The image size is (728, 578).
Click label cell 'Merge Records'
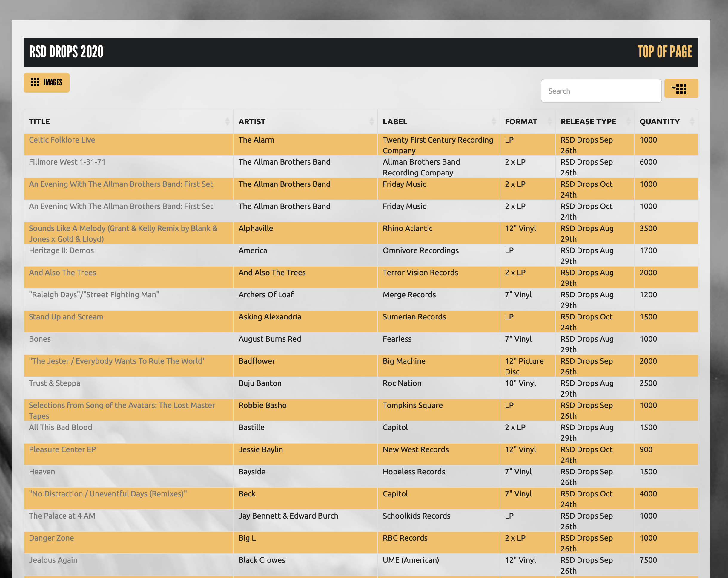[409, 295]
